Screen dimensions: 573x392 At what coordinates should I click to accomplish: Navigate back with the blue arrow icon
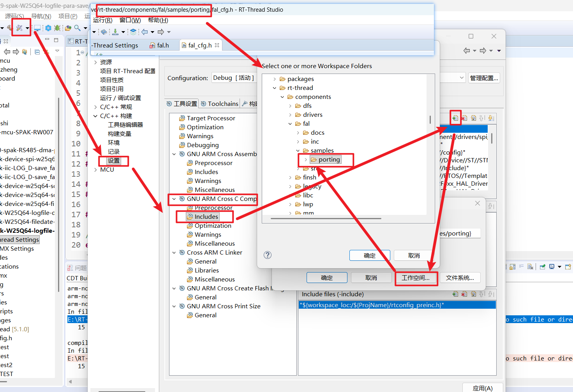coord(145,32)
